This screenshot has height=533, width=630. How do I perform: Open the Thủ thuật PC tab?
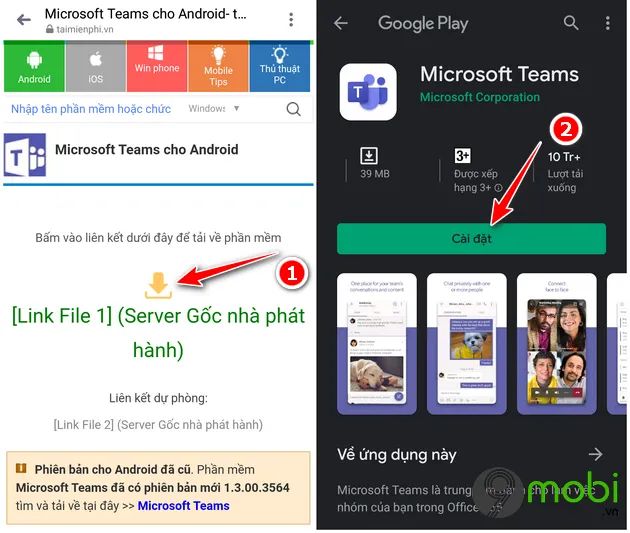[x=280, y=67]
